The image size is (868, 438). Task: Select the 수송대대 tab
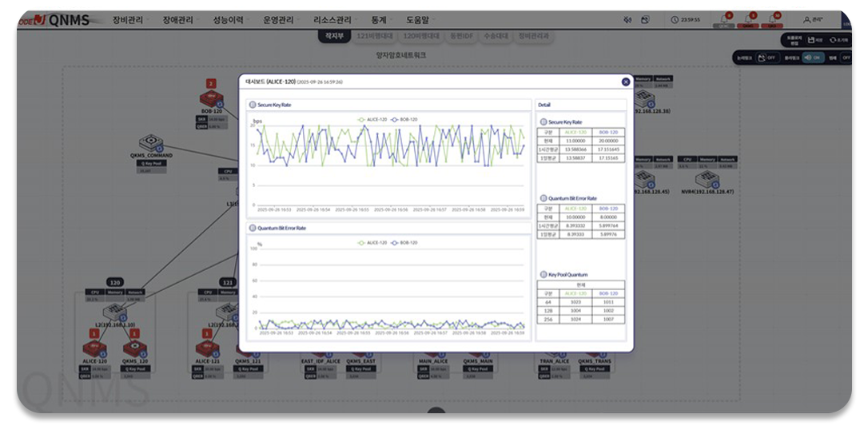point(496,36)
